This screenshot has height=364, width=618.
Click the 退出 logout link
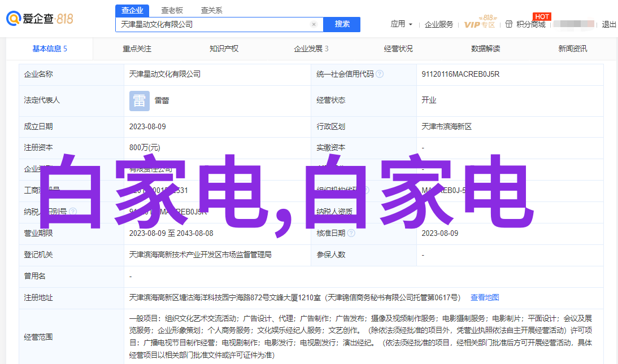click(x=609, y=24)
